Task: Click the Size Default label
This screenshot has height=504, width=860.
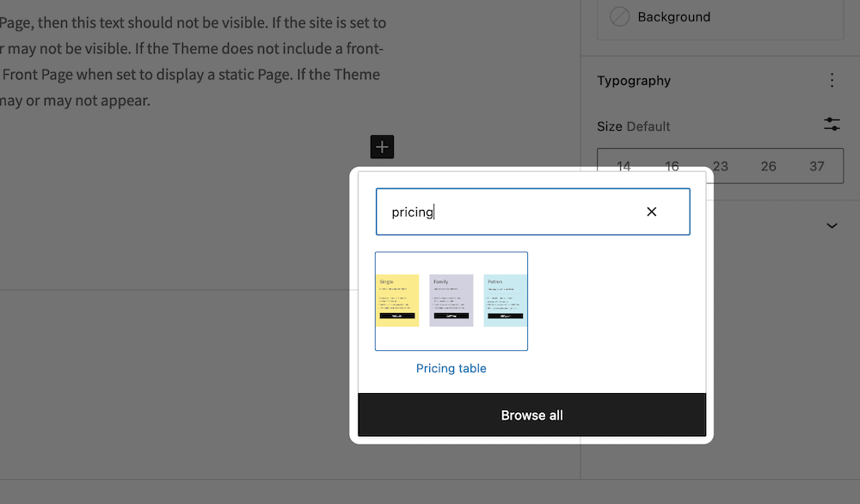Action: [633, 126]
